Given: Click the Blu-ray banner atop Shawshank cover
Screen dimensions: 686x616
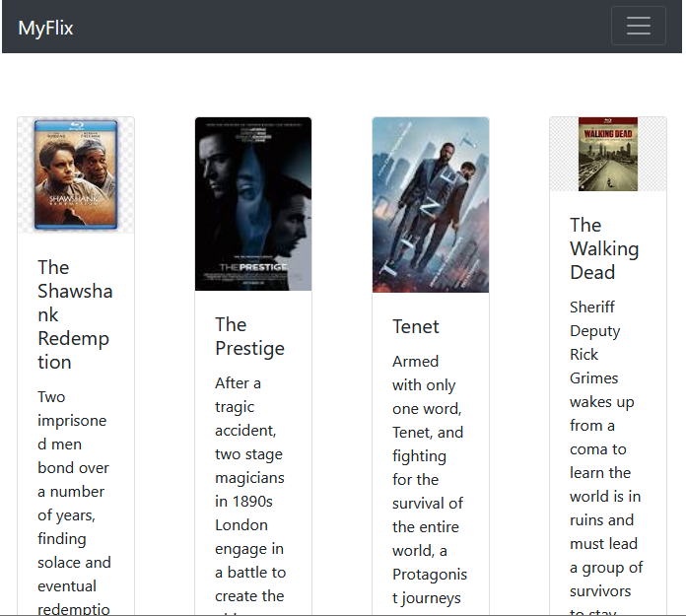Looking at the screenshot, I should coord(76,124).
